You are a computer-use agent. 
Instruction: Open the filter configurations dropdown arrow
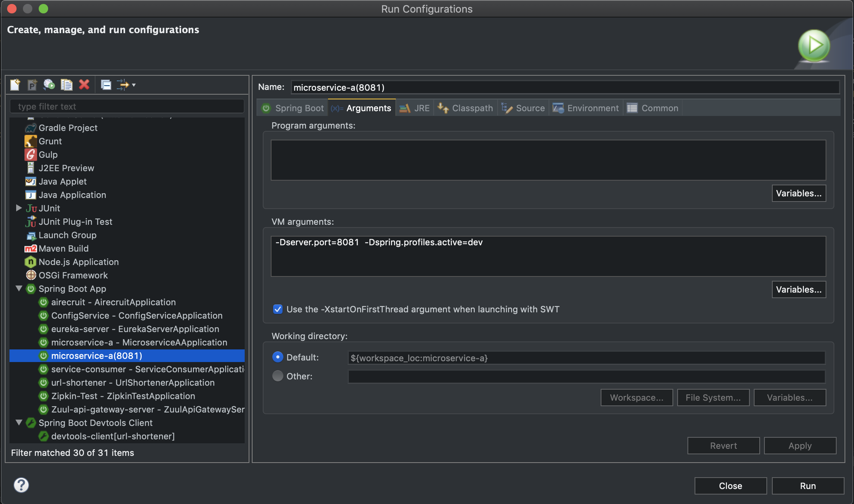[134, 85]
